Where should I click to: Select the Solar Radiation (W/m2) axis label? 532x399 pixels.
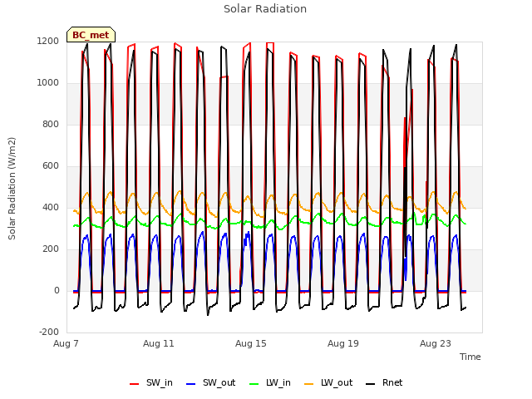click(12, 189)
